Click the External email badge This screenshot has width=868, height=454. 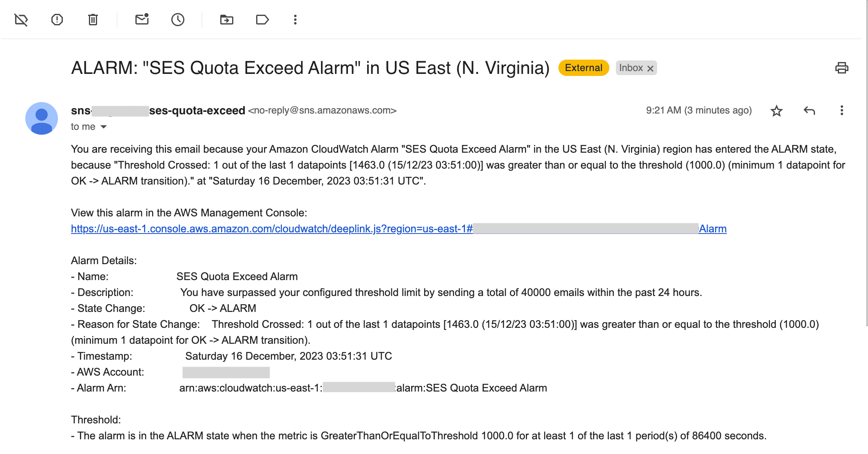(x=583, y=68)
